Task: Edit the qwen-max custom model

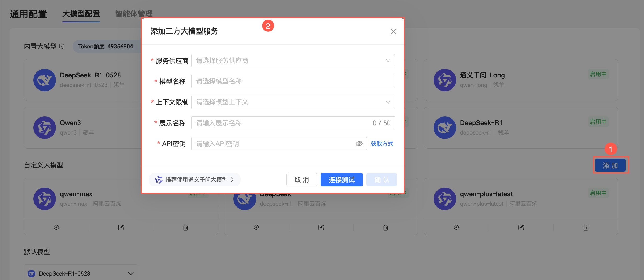Action: click(x=121, y=227)
